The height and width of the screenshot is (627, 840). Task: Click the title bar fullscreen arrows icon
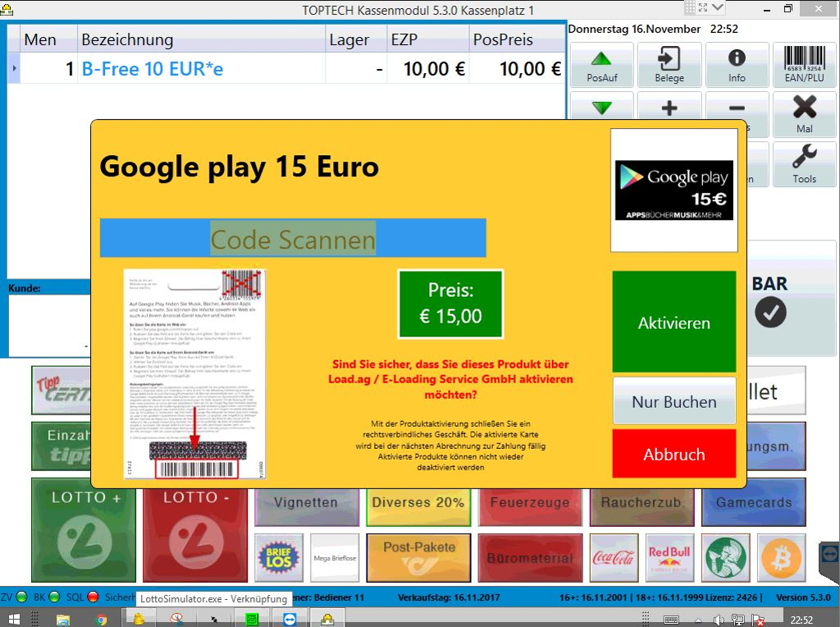pos(703,7)
